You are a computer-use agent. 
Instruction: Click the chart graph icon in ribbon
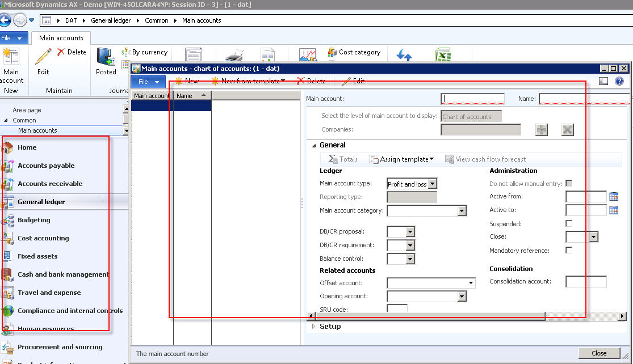(308, 55)
